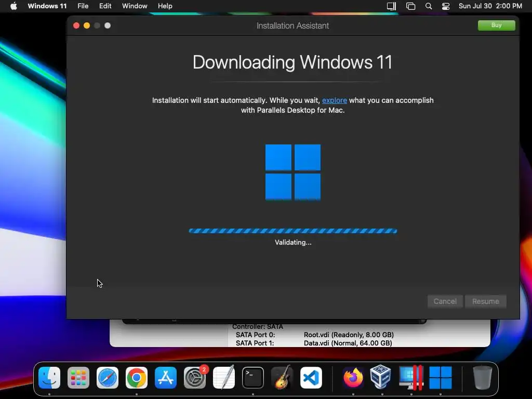The width and height of the screenshot is (532, 399).
Task: Open Windows 11 VM icon in the Dock
Action: tap(441, 378)
